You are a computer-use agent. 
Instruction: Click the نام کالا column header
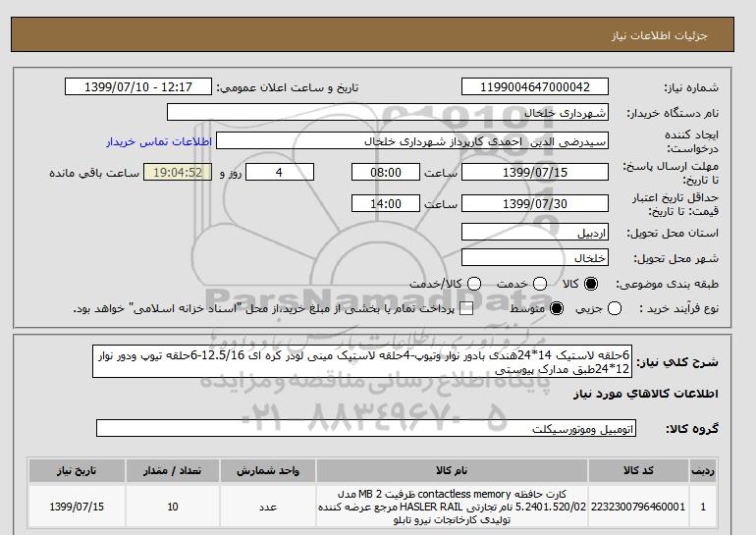point(452,470)
